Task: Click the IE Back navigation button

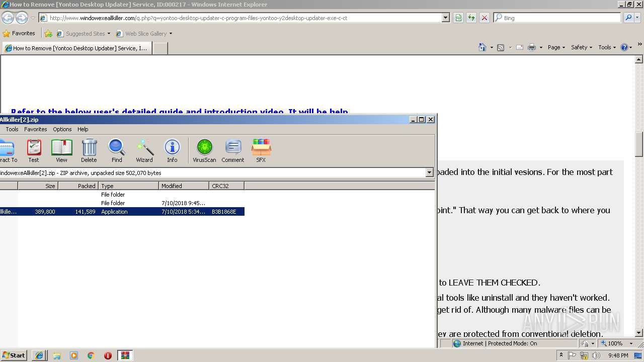Action: tap(8, 18)
